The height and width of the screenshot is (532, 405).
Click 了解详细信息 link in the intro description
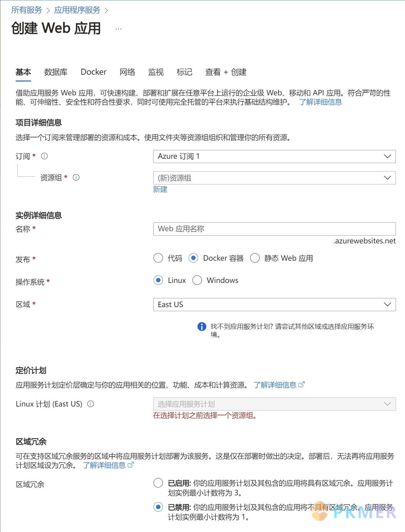pyautogui.click(x=321, y=102)
